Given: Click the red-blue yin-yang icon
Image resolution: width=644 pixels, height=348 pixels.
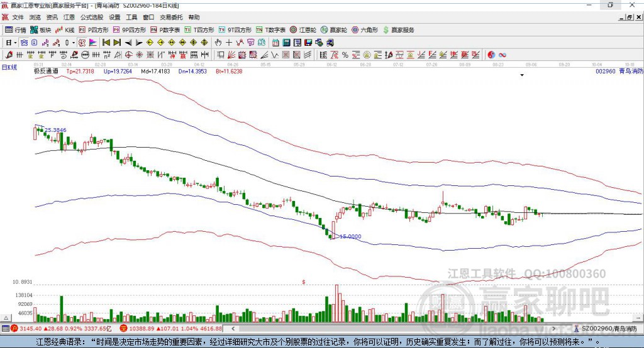Looking at the screenshot, I should pyautogui.click(x=491, y=55).
